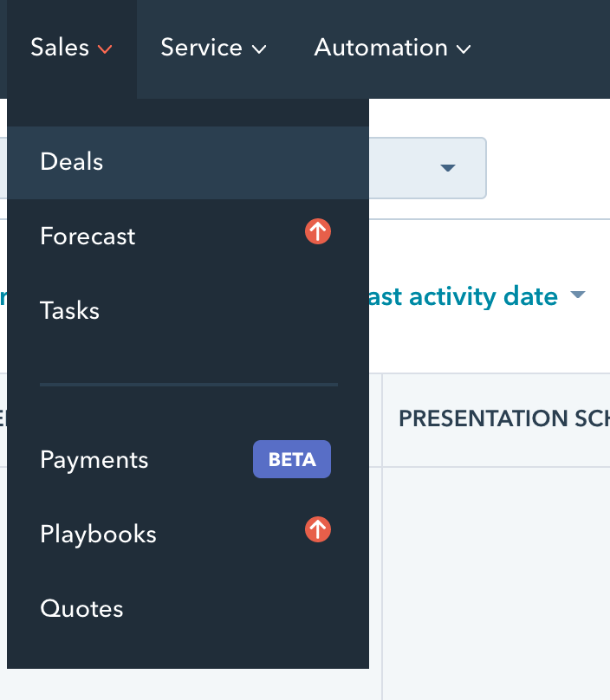Viewport: 610px width, 700px height.
Task: Click the upgrade arrow icon beside Forecast
Action: (x=318, y=231)
